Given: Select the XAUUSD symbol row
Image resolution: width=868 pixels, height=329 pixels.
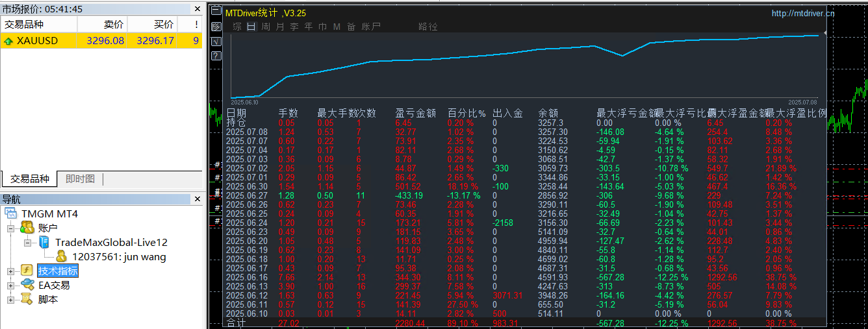Looking at the screenshot, I should pyautogui.click(x=101, y=41).
